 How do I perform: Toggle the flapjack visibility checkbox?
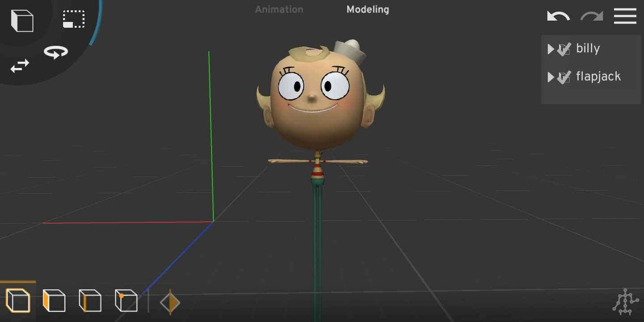coord(564,77)
